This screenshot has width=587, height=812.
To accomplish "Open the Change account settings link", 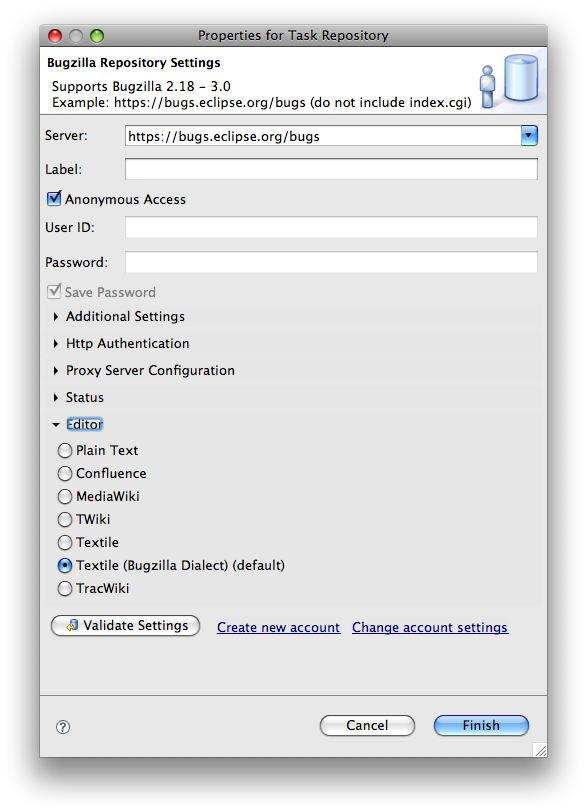I will (430, 627).
